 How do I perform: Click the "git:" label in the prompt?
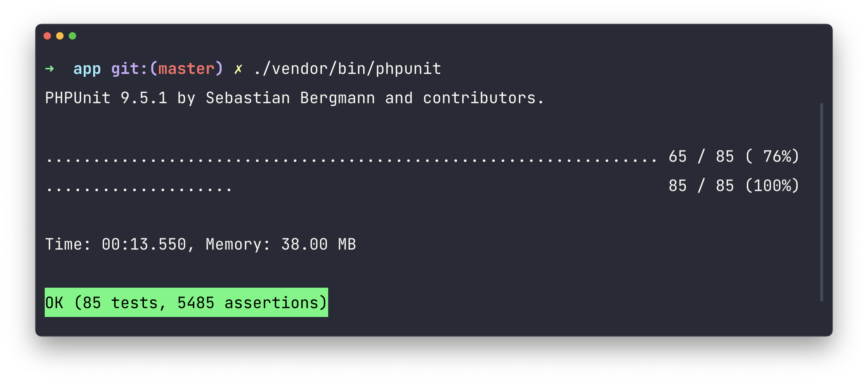[129, 69]
